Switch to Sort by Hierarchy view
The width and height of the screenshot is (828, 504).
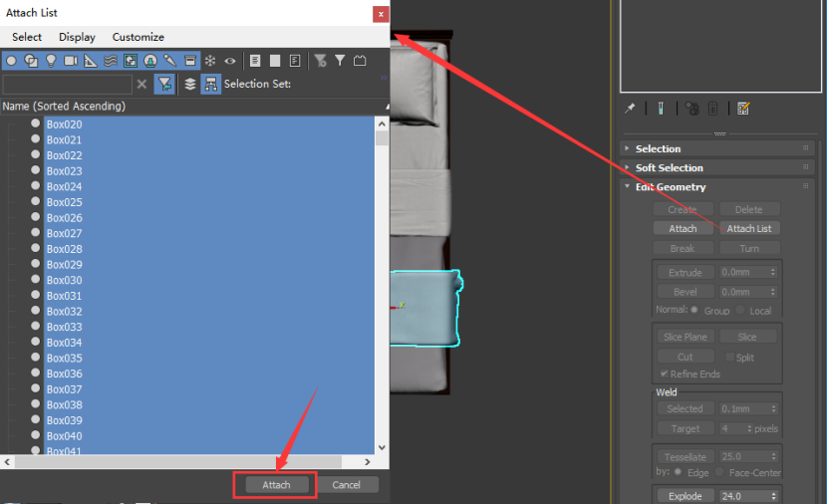210,84
